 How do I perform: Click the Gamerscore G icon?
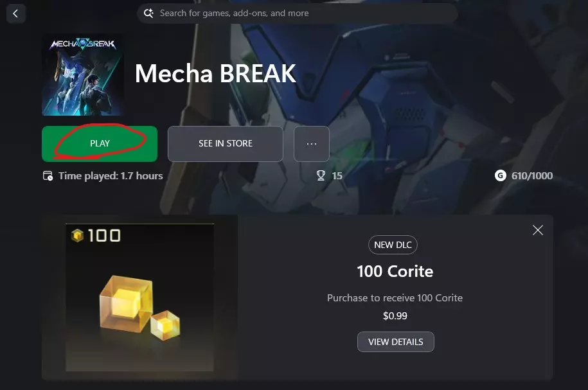tap(500, 175)
